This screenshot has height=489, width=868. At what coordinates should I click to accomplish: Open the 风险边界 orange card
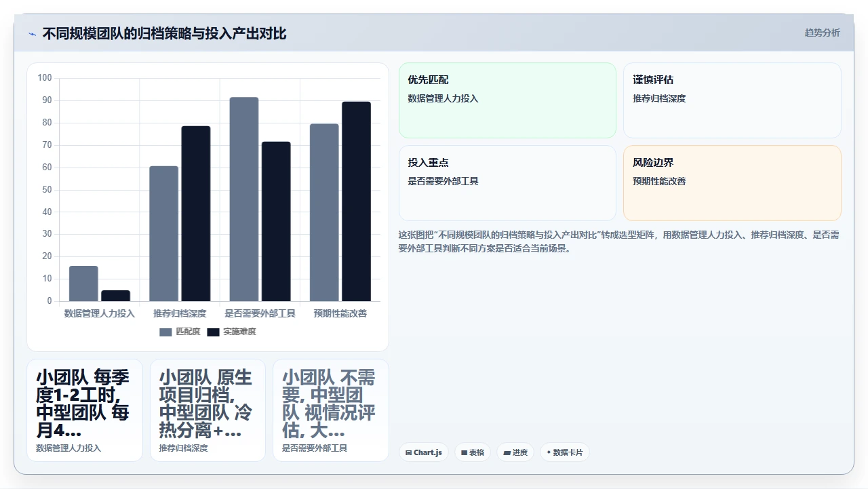732,183
